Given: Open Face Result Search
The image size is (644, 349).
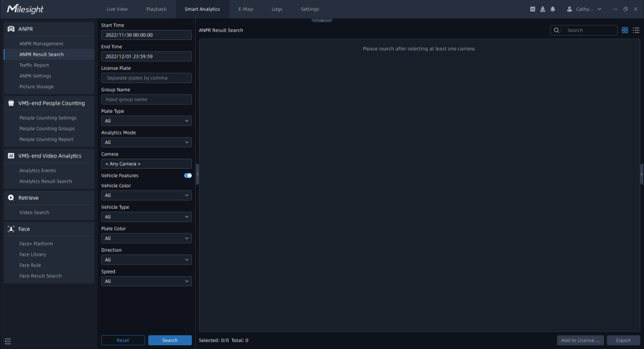Looking at the screenshot, I should coord(40,276).
